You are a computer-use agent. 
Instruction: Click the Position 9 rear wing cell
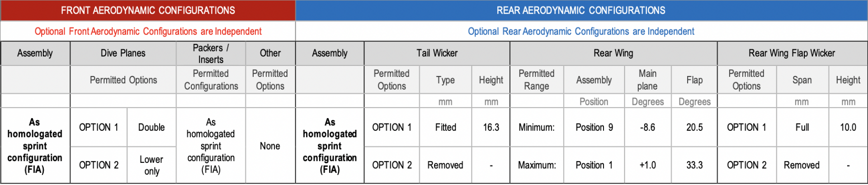click(594, 128)
